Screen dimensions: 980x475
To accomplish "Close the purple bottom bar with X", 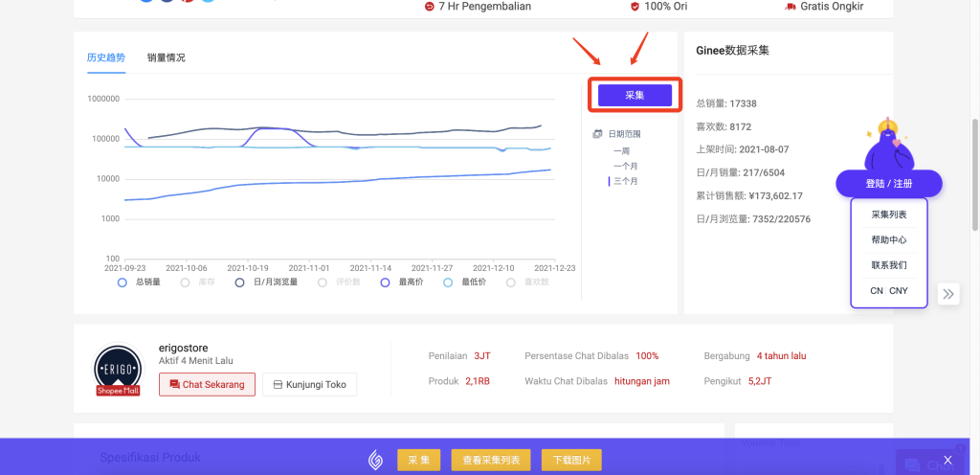I will pyautogui.click(x=947, y=461).
